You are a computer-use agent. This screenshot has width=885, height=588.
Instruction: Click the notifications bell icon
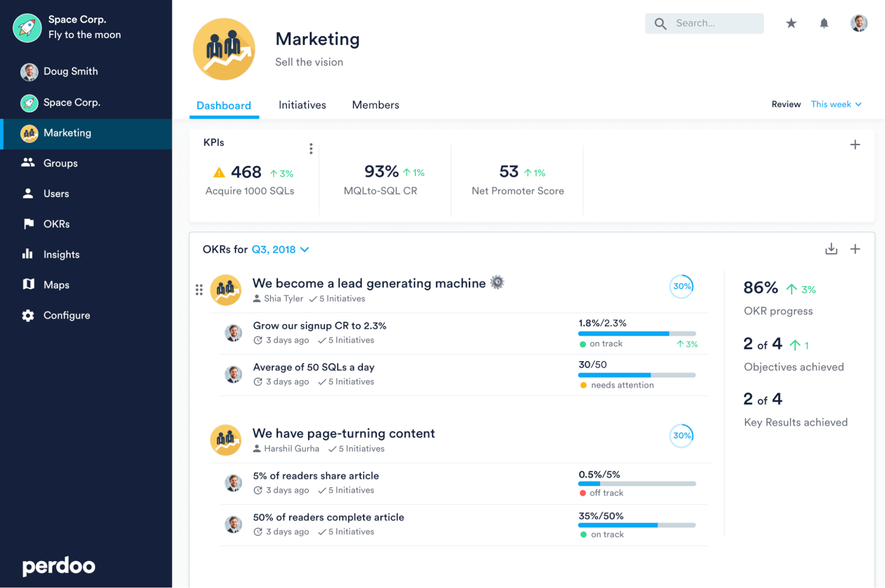(x=824, y=23)
